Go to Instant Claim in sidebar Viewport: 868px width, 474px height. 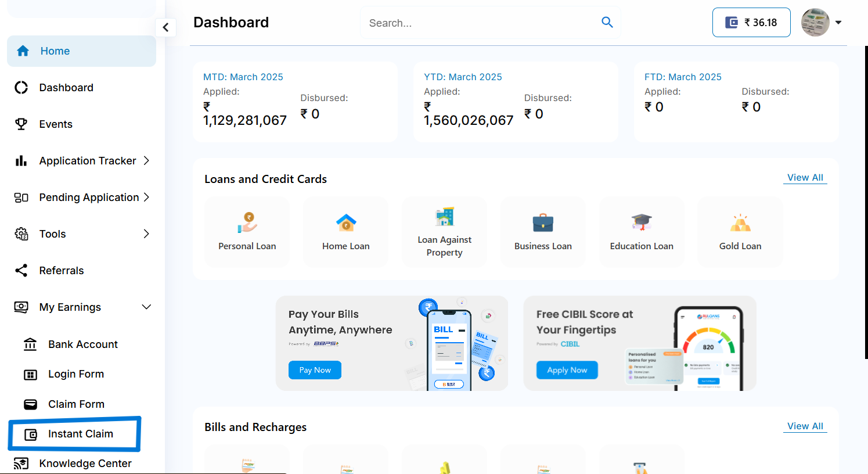click(80, 434)
